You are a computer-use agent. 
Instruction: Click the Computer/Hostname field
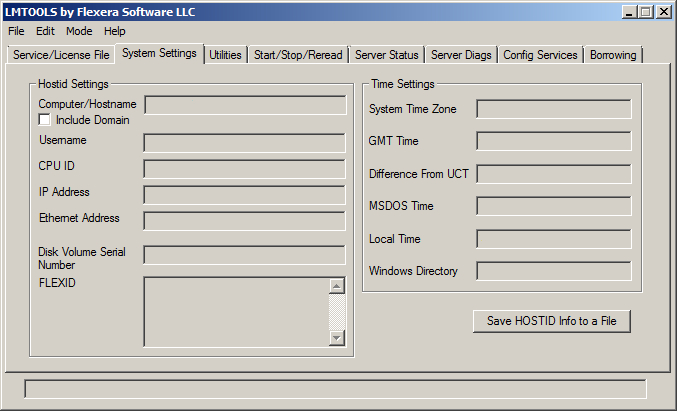[245, 105]
